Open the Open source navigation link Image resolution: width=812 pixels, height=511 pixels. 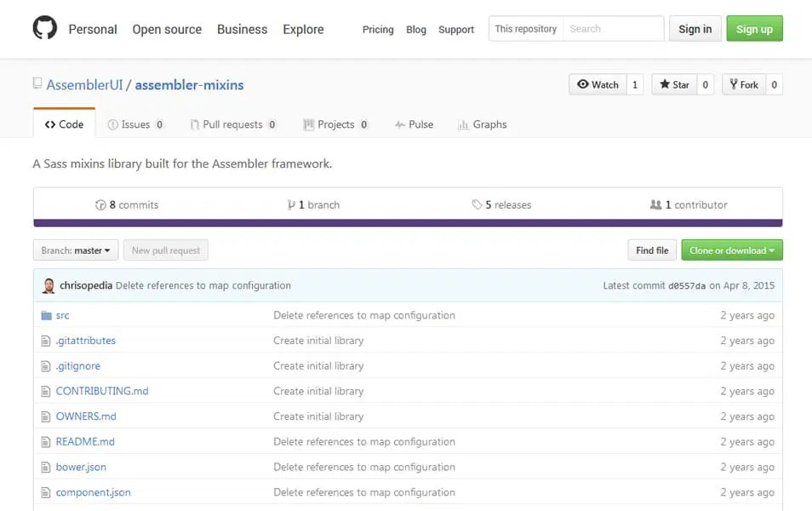coord(167,30)
